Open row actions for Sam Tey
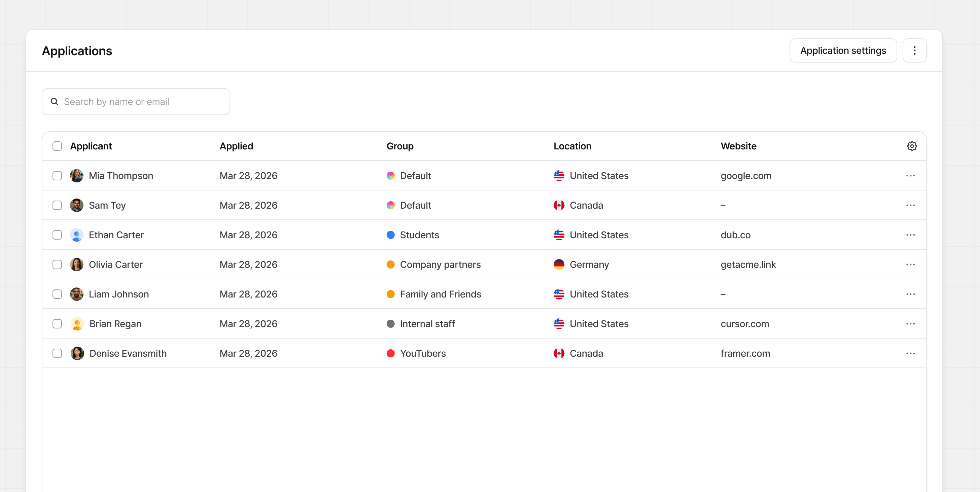 pos(910,206)
